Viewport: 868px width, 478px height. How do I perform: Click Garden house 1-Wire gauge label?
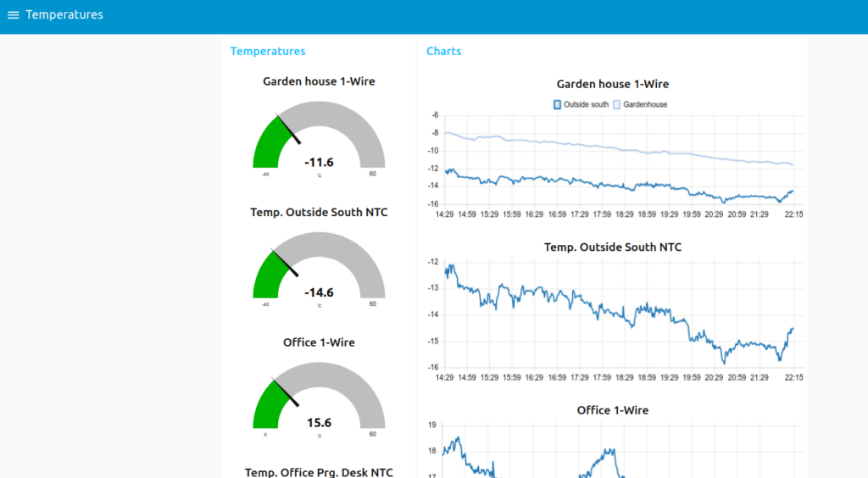[x=319, y=81]
